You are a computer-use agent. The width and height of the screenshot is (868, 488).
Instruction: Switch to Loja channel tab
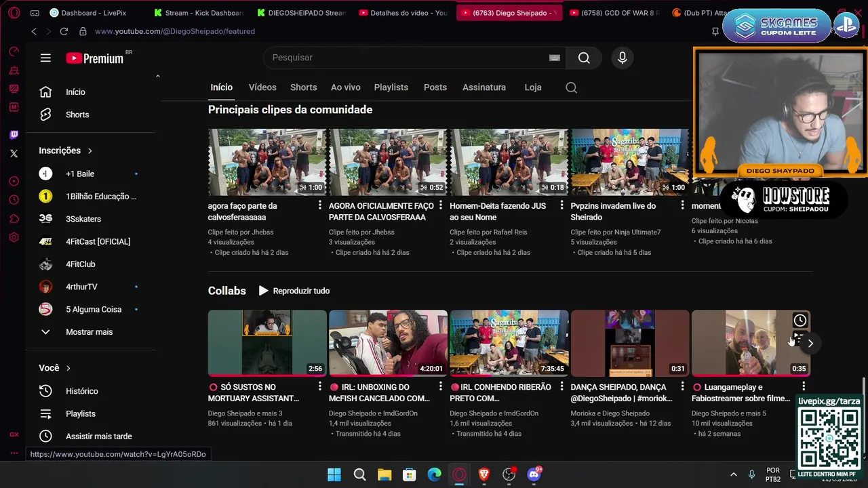coord(533,87)
